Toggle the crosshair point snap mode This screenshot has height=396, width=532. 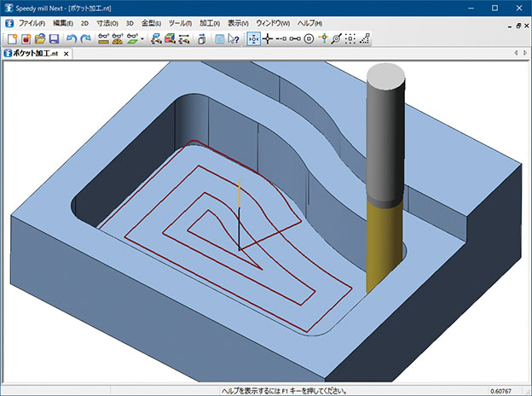click(268, 39)
